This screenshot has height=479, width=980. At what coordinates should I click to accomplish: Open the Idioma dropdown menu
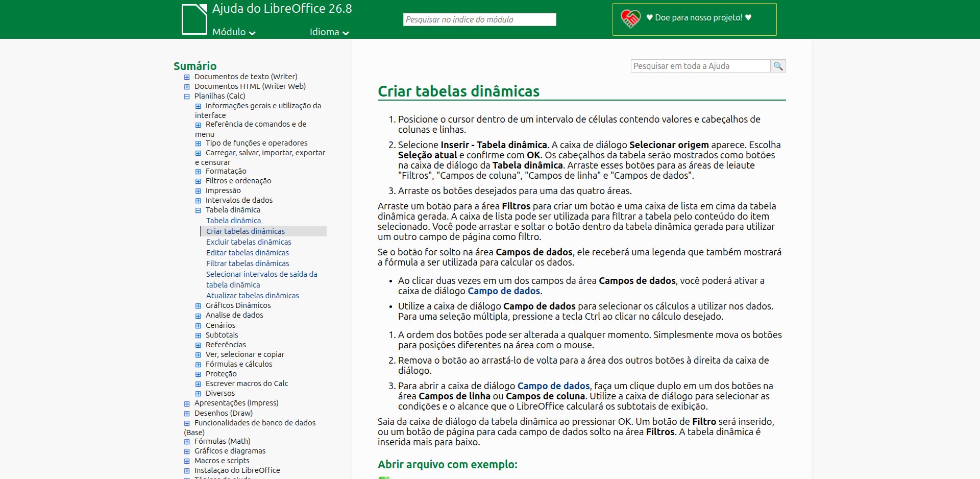329,32
